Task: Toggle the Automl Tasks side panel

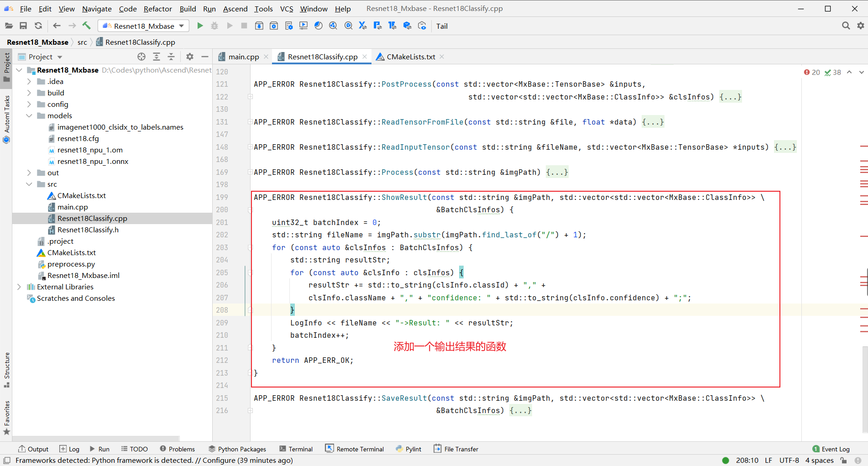Action: coord(6,119)
